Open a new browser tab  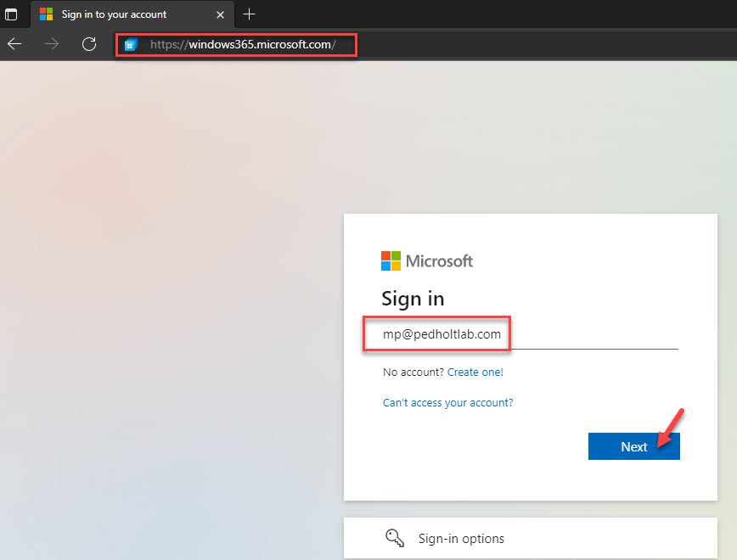tap(249, 14)
